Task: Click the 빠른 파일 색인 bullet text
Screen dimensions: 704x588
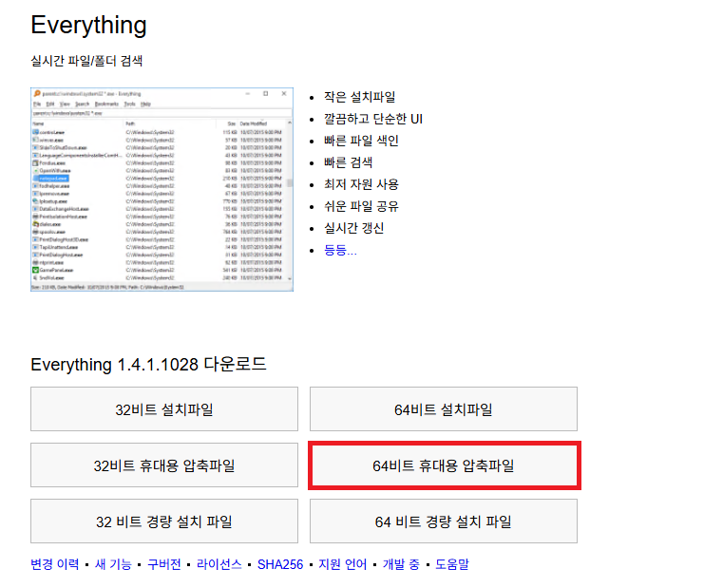Action: (361, 141)
